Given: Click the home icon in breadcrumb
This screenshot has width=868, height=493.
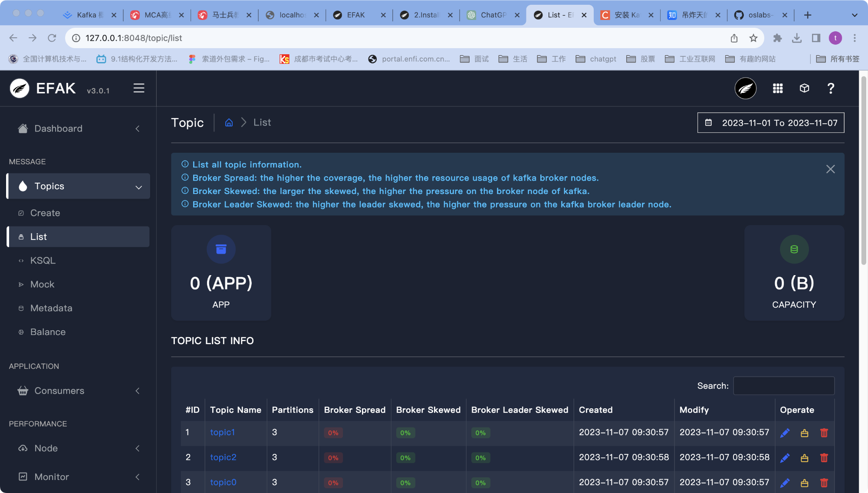Looking at the screenshot, I should 229,123.
